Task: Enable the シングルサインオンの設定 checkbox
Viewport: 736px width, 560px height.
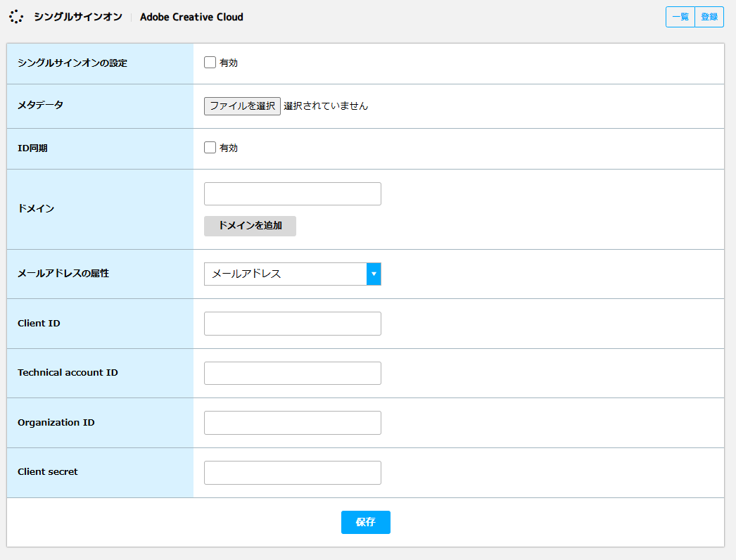Action: click(x=210, y=63)
